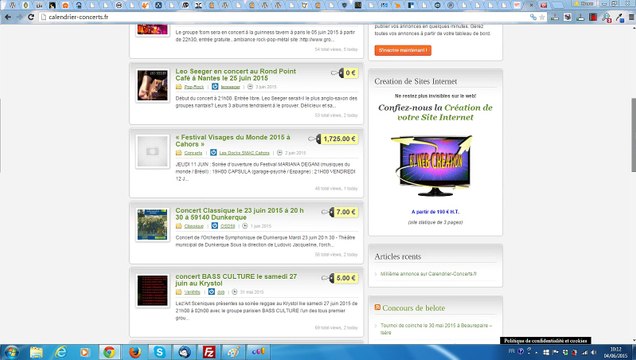Click the taskbar clock showing 10:12

click(x=615, y=352)
